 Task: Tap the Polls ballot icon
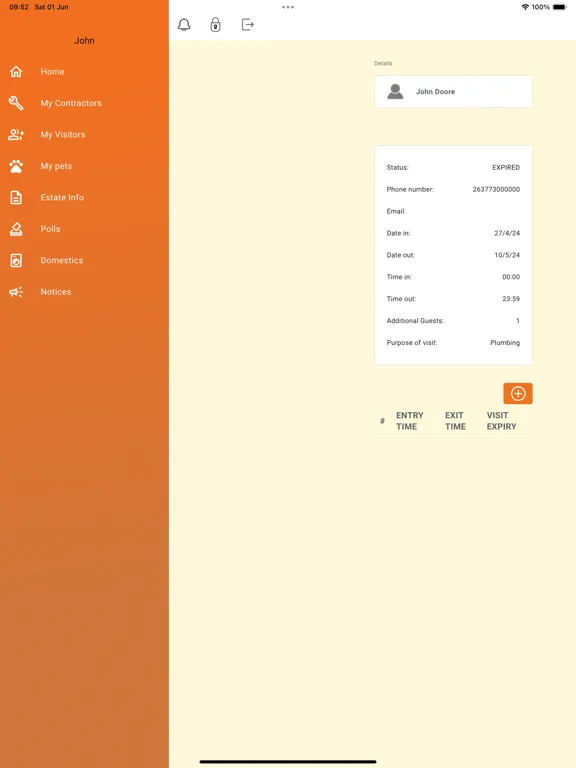click(16, 229)
